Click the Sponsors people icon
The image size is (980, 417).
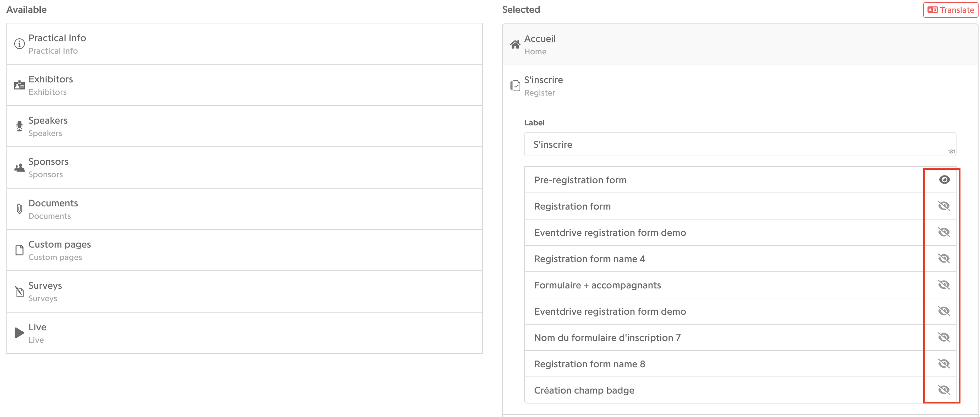pos(20,168)
